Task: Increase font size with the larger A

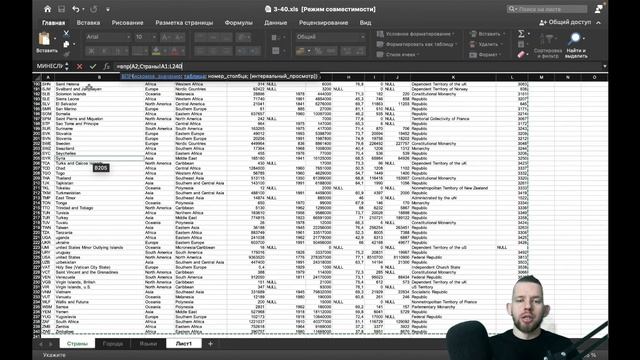Action: [x=166, y=37]
